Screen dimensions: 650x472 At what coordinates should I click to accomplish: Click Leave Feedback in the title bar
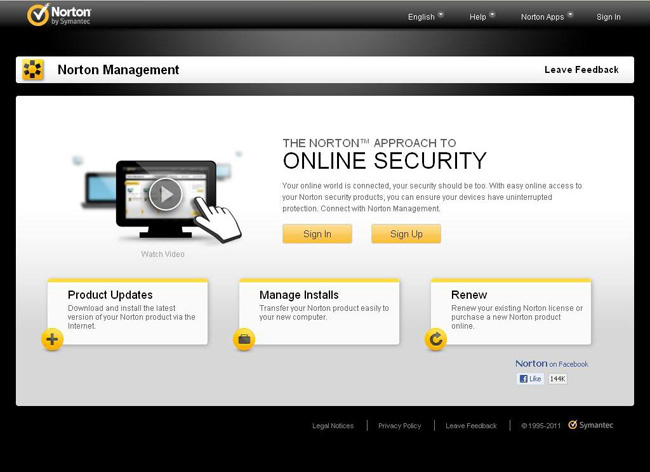(581, 70)
